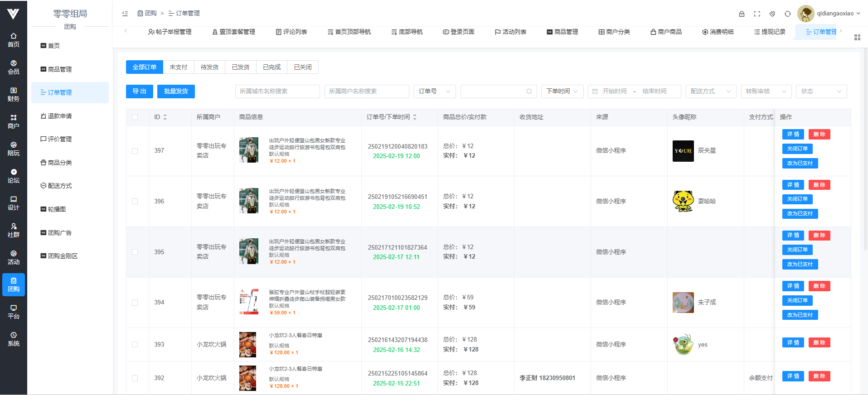Viewport: 868px width, 395px height.
Task: Open the tab grid menu icon
Action: [857, 37]
